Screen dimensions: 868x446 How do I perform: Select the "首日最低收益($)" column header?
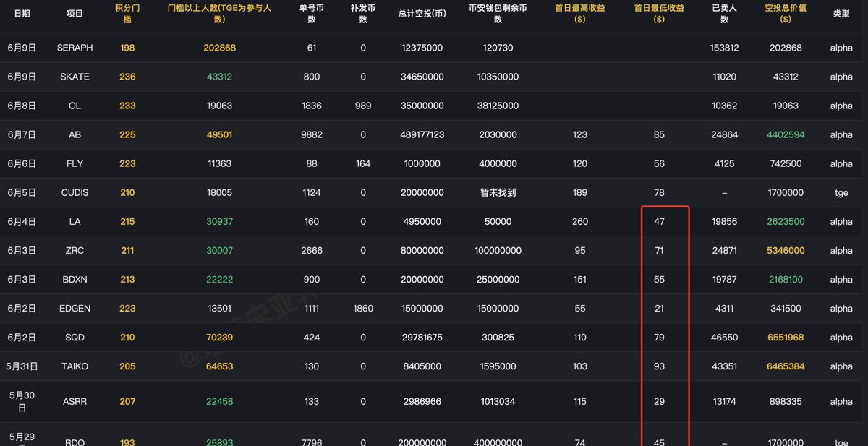pyautogui.click(x=659, y=14)
